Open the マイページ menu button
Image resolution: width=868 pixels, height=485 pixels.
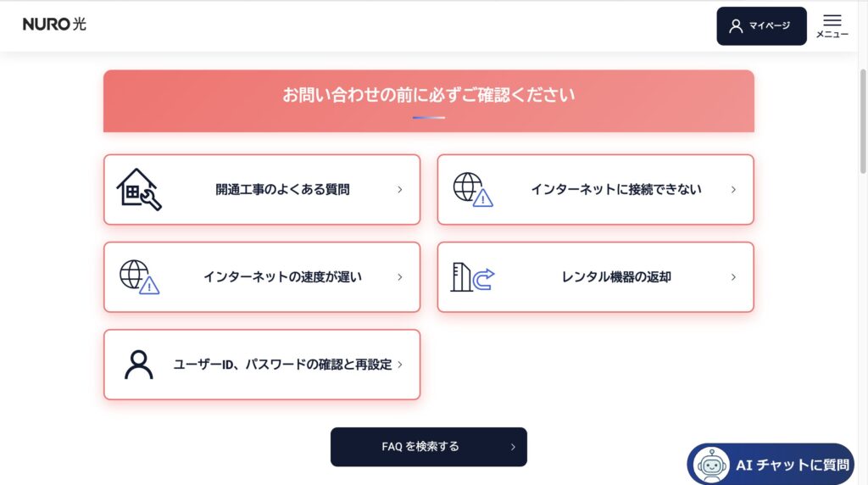point(761,26)
